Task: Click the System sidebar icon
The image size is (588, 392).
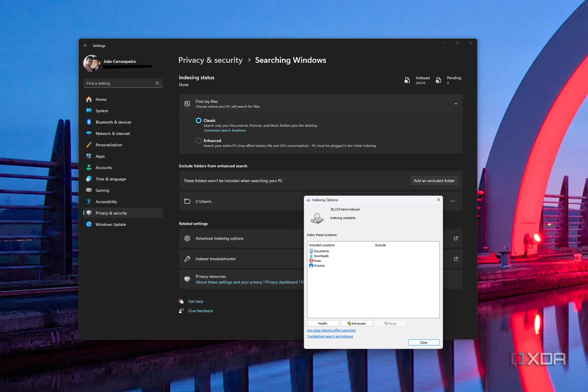Action: (89, 110)
